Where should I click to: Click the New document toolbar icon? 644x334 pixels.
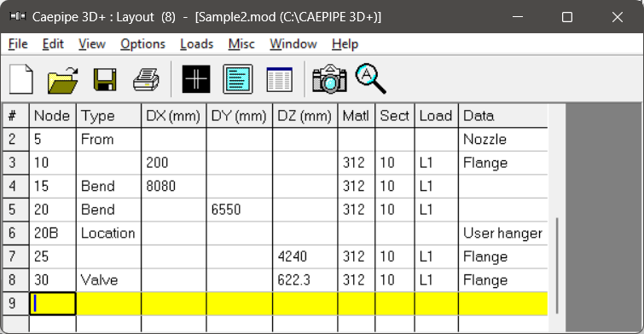[21, 78]
